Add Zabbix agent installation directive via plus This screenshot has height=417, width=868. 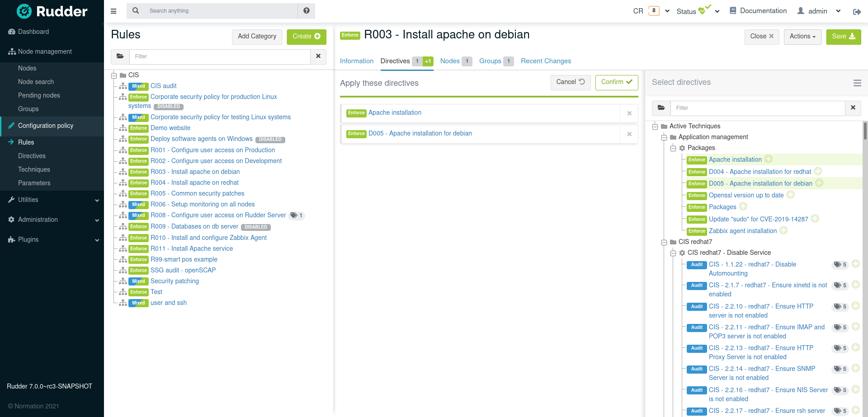(783, 230)
